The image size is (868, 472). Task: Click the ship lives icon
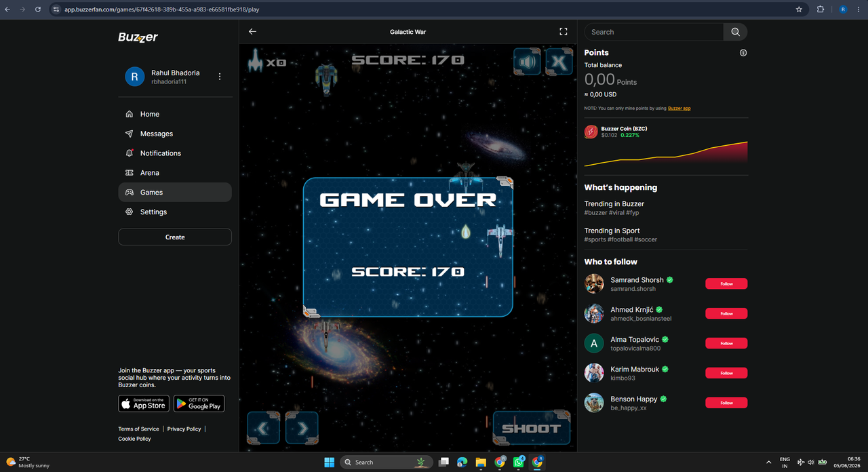pos(255,61)
